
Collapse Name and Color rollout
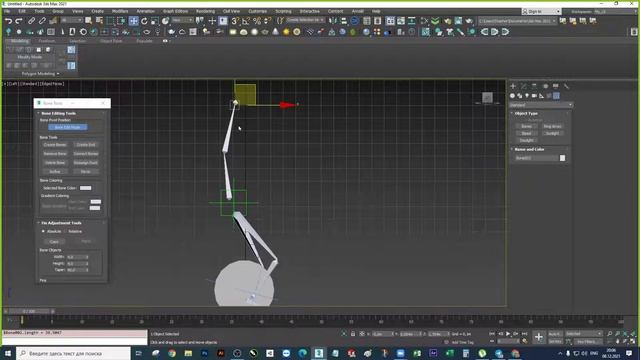[529, 149]
